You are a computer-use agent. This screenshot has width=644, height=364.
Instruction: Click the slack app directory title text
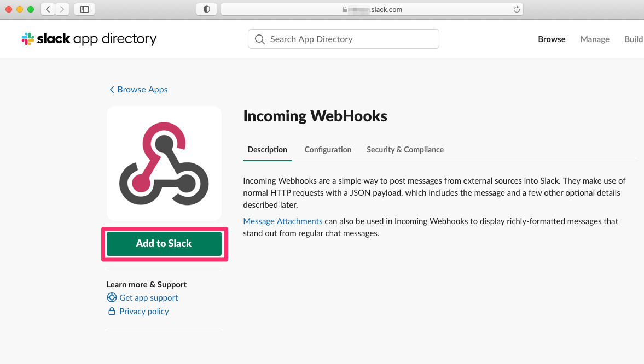(x=96, y=39)
